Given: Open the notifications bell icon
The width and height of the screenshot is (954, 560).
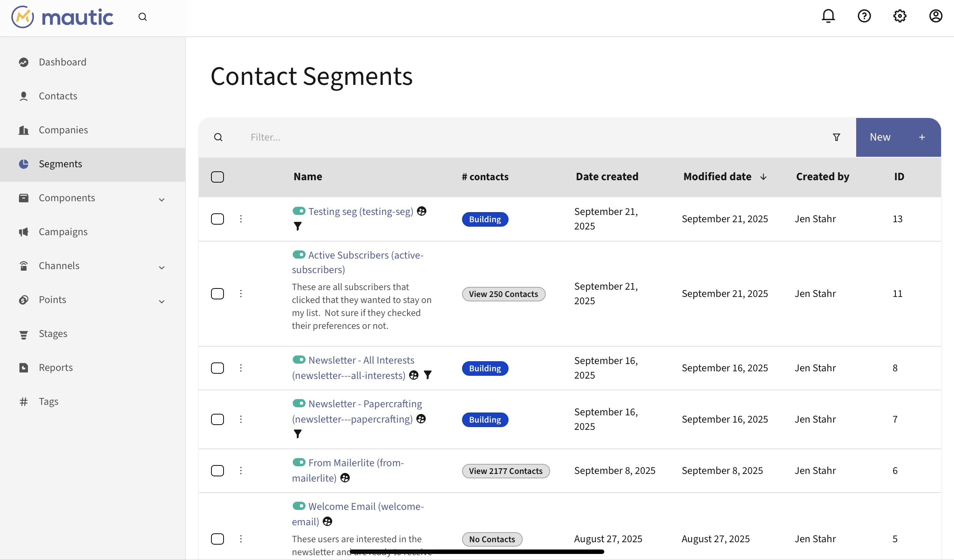Looking at the screenshot, I should (828, 16).
